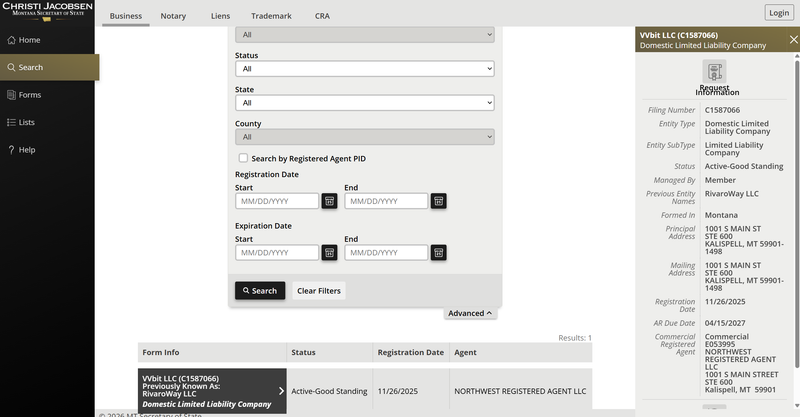Click the AR Due Date value 04/15/2027
Image resolution: width=800 pixels, height=417 pixels.
pos(725,323)
